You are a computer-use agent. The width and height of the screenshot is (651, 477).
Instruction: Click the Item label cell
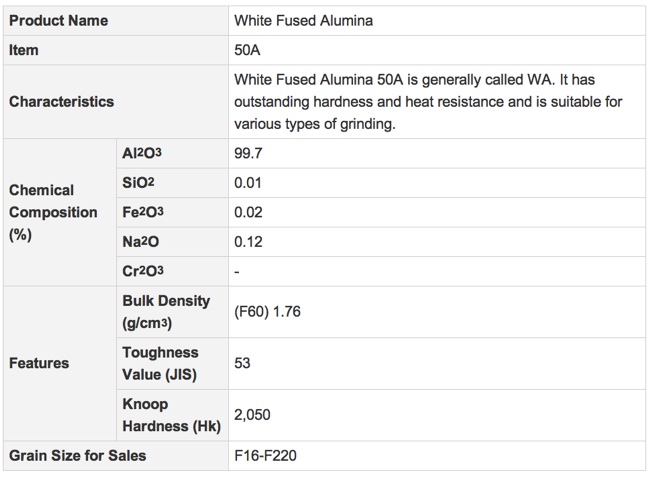coord(116,50)
